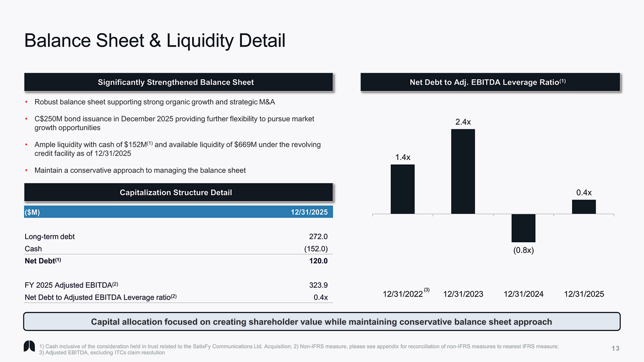The height and width of the screenshot is (362, 644).
Task: Click the slide title Balance Sheet & Liquidity Detail
Action: point(155,41)
